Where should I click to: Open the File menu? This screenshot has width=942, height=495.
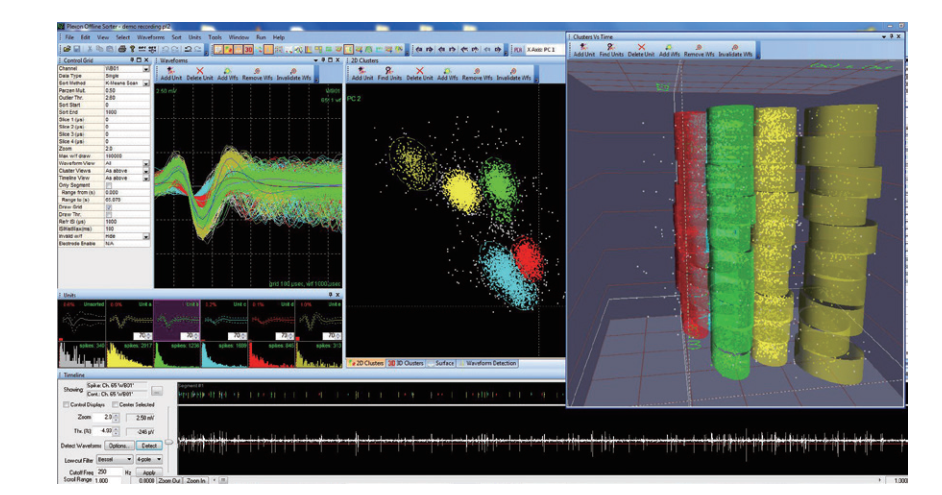point(70,37)
